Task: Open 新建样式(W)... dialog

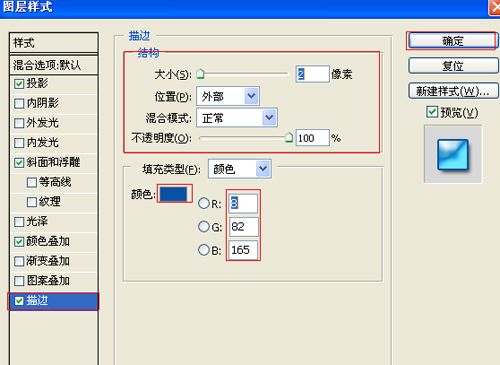Action: pyautogui.click(x=453, y=91)
